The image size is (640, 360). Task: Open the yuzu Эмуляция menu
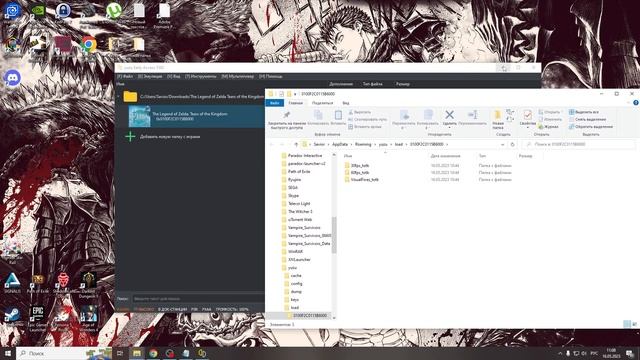pos(150,76)
